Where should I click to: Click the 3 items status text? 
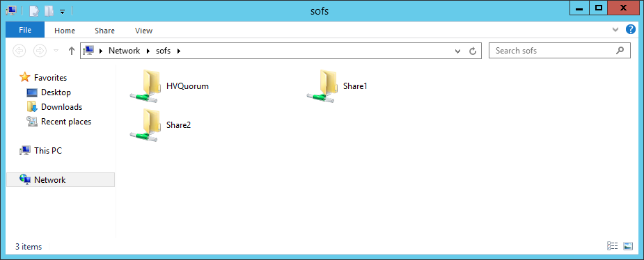pyautogui.click(x=29, y=247)
